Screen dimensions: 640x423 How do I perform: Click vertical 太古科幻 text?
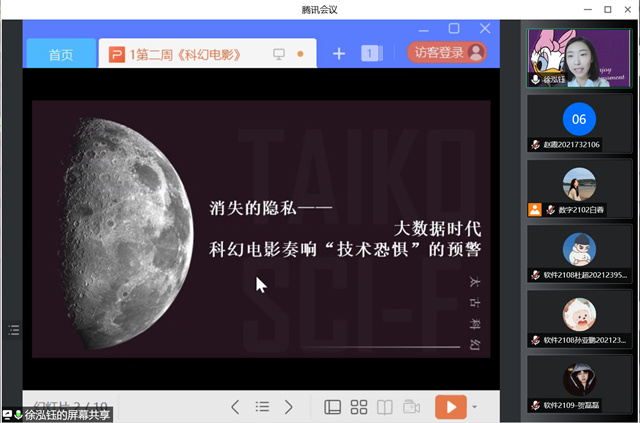coord(474,313)
